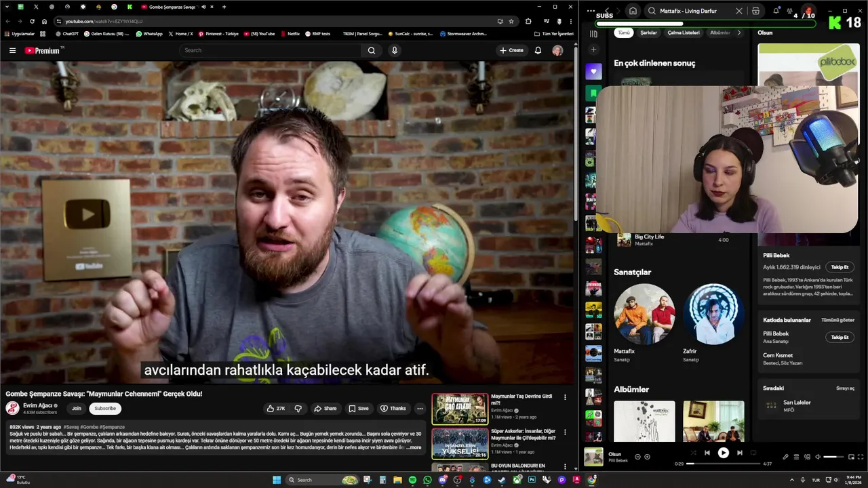The height and width of the screenshot is (488, 868).
Task: Open Tümünü göster credits link
Action: tap(838, 320)
